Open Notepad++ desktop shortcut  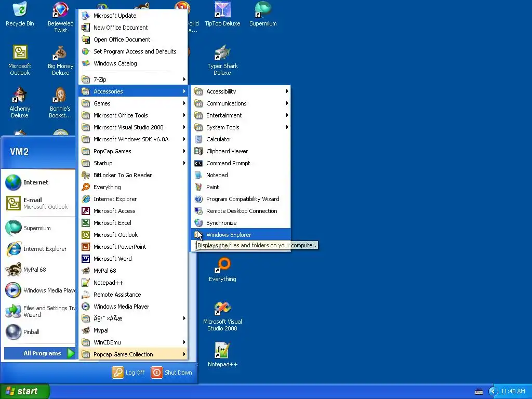click(x=222, y=355)
